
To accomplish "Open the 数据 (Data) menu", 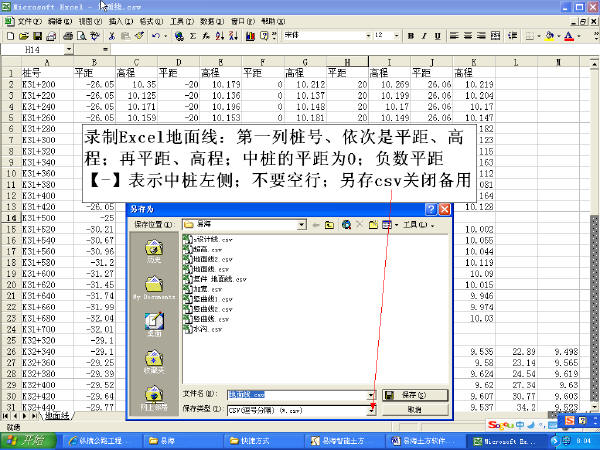I will tap(212, 21).
